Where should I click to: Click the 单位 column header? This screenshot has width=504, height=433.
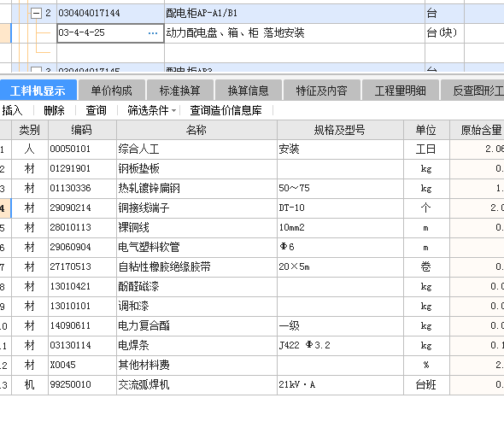pos(426,130)
